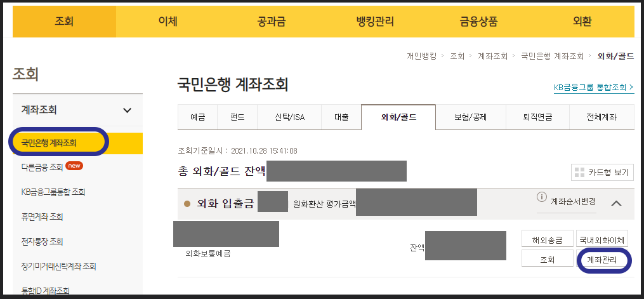The image size is (644, 299).
Task: Collapse the 외화 입출금 section arrow
Action: [x=616, y=203]
